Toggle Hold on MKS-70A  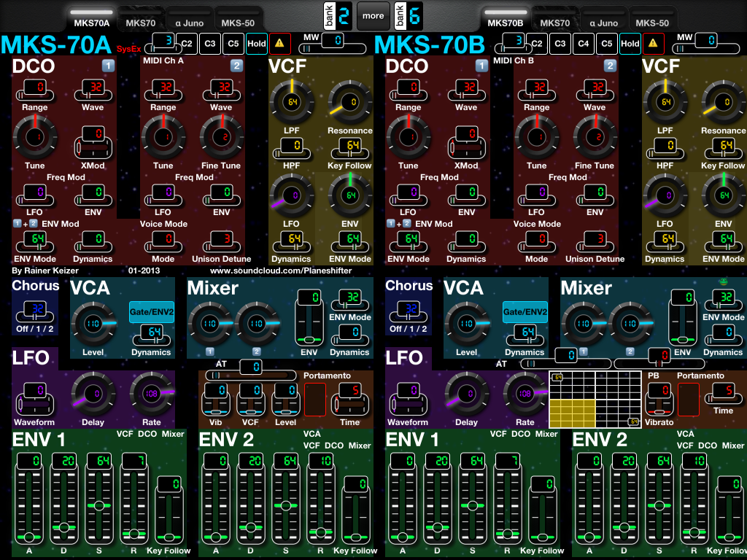click(256, 43)
